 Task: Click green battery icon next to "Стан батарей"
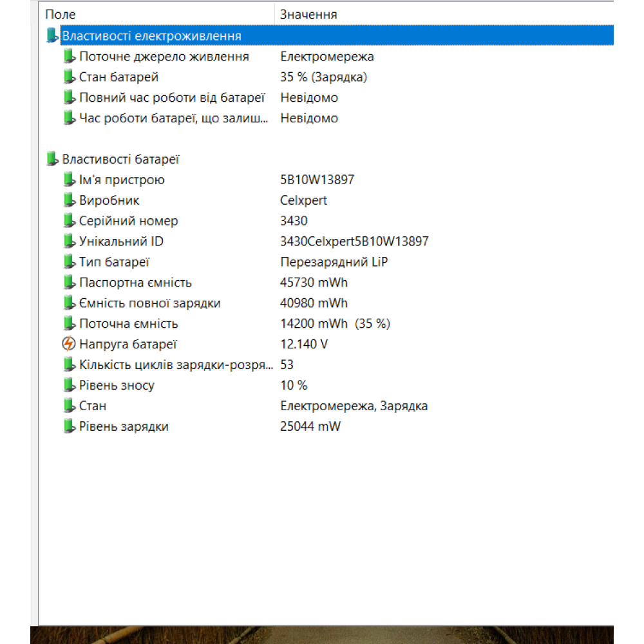coord(70,77)
